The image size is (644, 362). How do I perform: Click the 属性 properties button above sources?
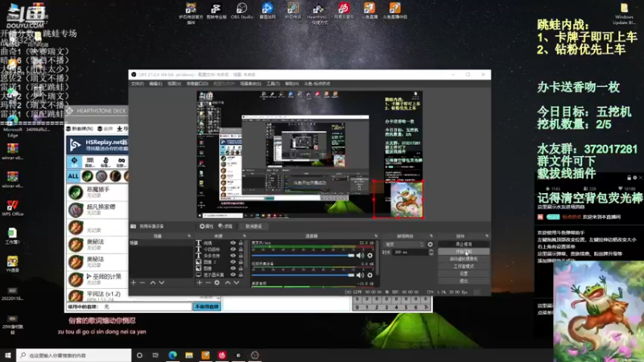(207, 226)
